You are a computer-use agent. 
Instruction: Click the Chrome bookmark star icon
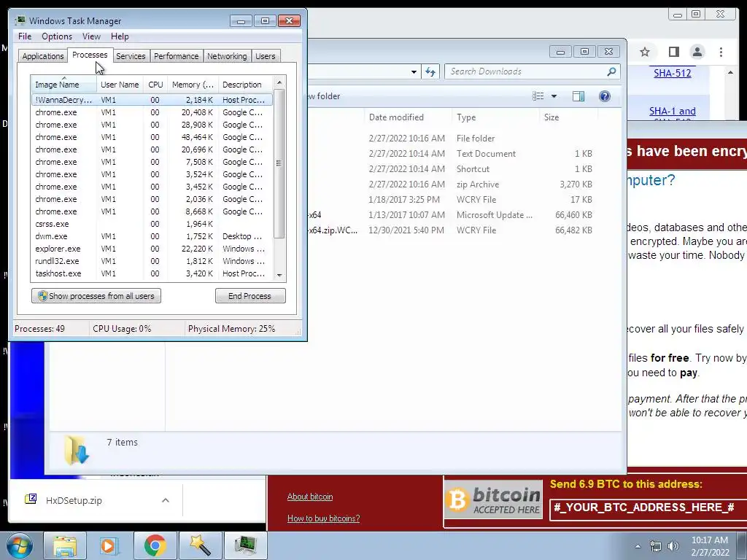(x=645, y=52)
